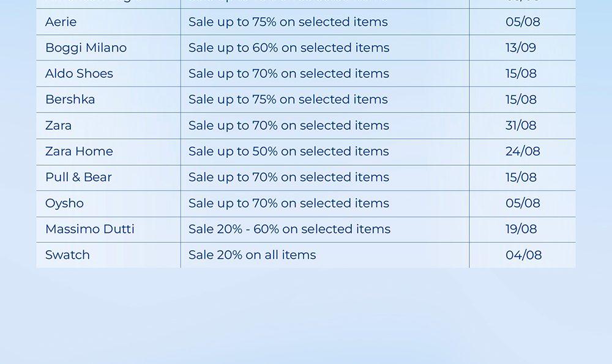The width and height of the screenshot is (612, 364).
Task: Click the 13/09 date
Action: coord(521,48)
